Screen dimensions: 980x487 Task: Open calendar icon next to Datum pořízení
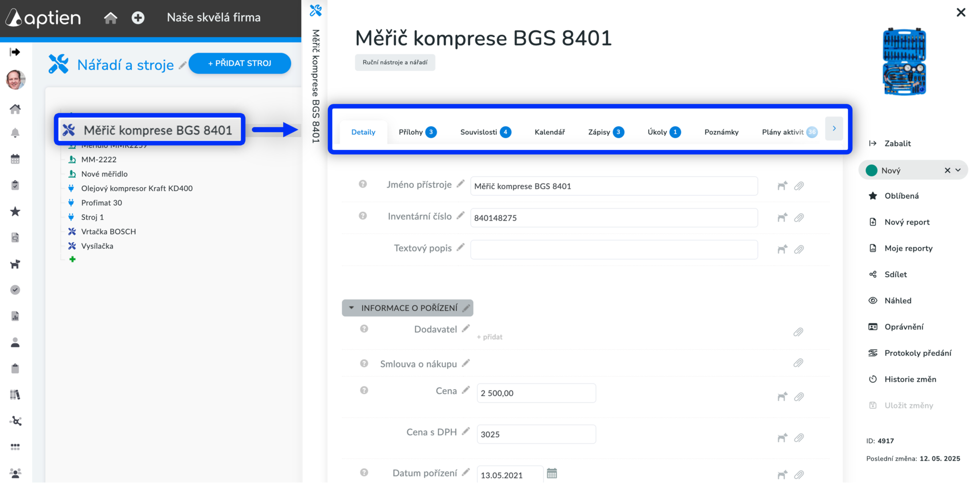(552, 474)
